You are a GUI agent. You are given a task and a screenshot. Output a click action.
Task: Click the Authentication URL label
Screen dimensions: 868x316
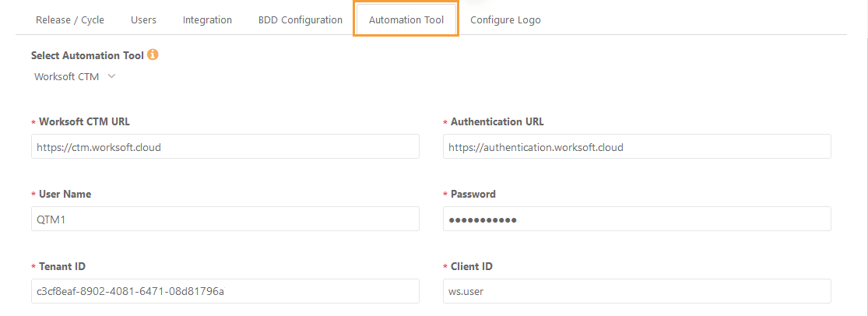pos(497,121)
